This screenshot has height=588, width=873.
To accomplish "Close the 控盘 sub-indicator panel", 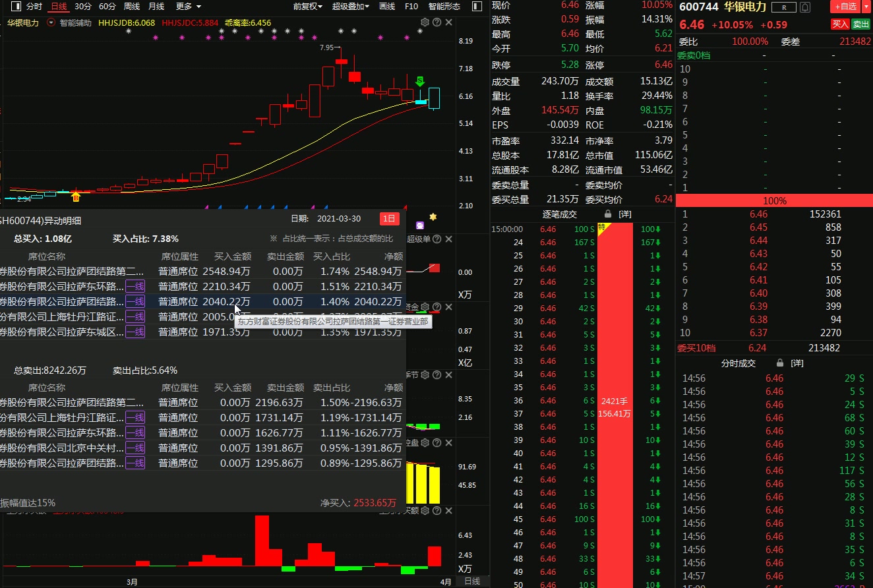I will click(x=448, y=442).
